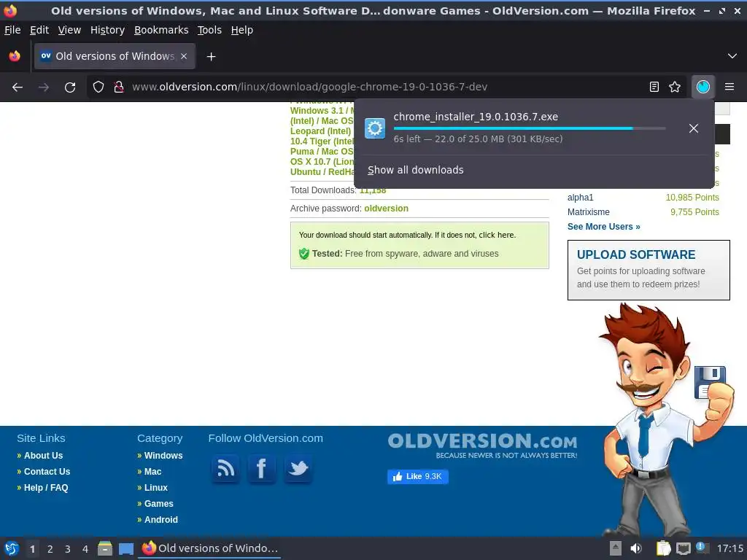Open the volume speaker tray icon
747x560 pixels.
coord(636,548)
